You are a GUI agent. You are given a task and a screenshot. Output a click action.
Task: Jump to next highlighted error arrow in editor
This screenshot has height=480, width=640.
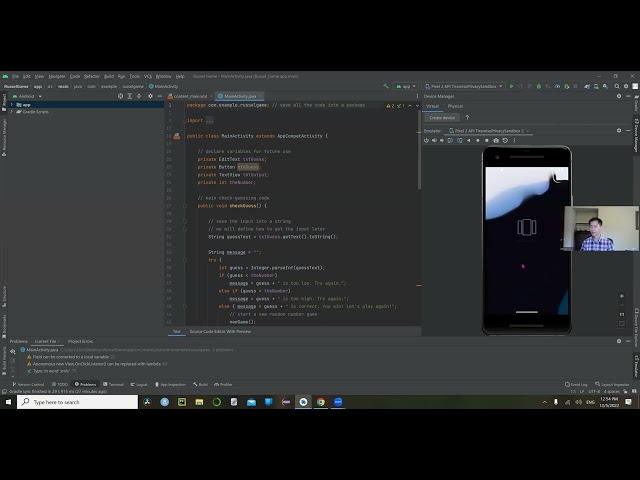pyautogui.click(x=417, y=106)
